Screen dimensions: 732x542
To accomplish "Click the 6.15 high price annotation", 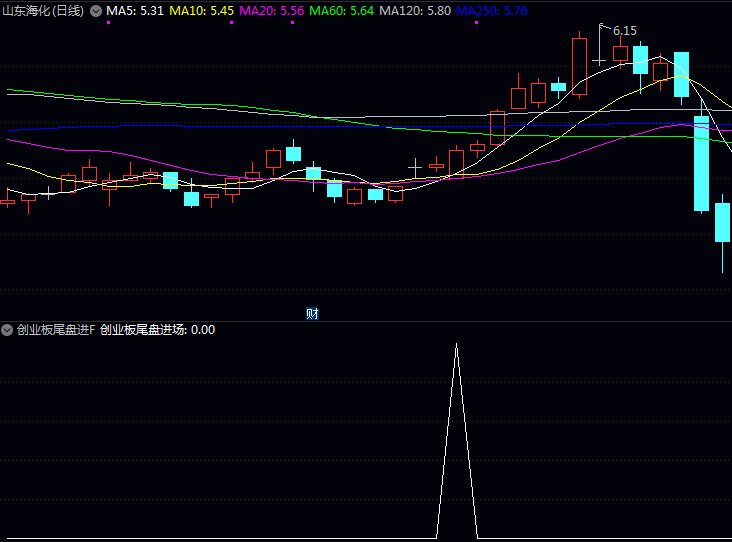I will point(624,31).
